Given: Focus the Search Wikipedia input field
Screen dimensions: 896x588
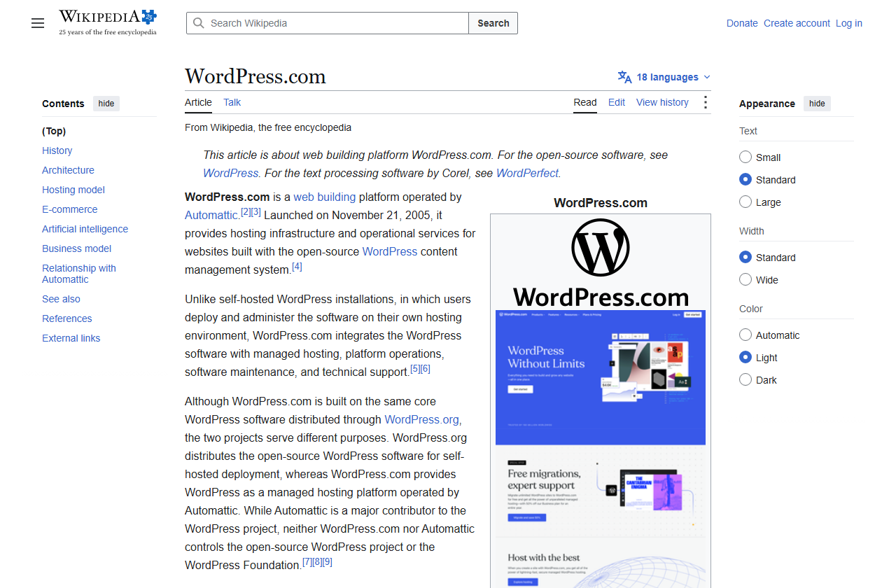Looking at the screenshot, I should coord(328,23).
